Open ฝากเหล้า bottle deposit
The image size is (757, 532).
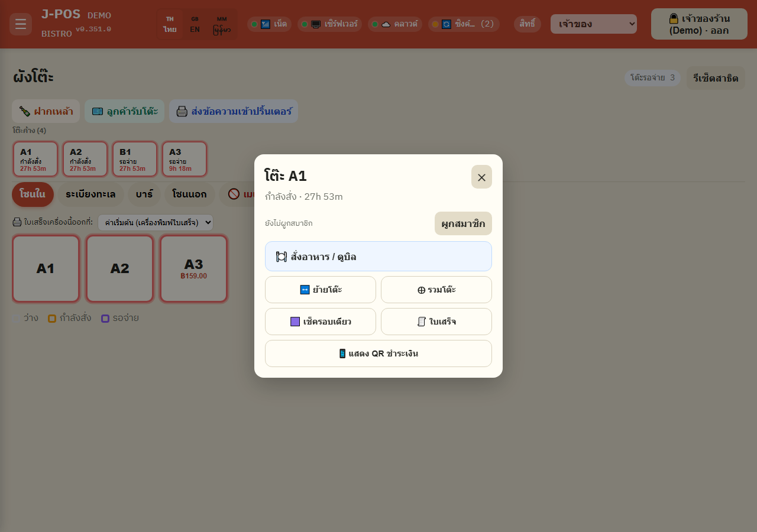click(46, 111)
